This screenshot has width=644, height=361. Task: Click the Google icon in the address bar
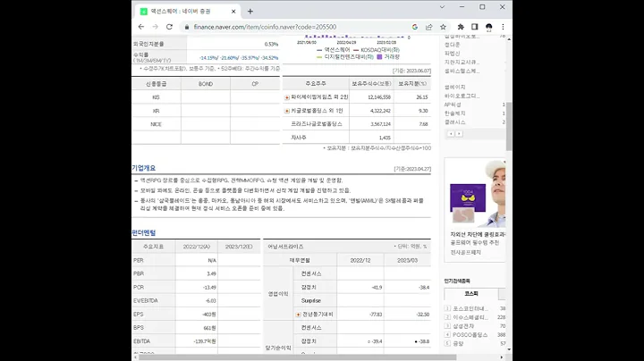tap(415, 27)
